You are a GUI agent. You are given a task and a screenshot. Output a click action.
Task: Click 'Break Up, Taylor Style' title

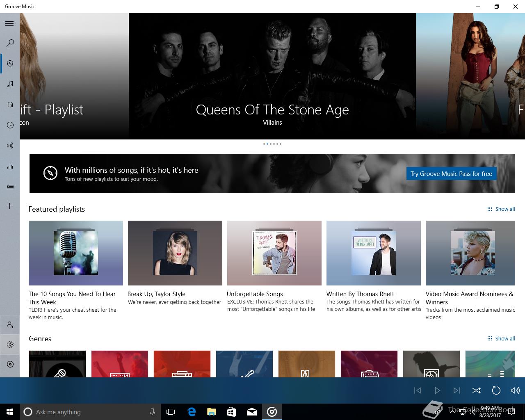point(156,294)
